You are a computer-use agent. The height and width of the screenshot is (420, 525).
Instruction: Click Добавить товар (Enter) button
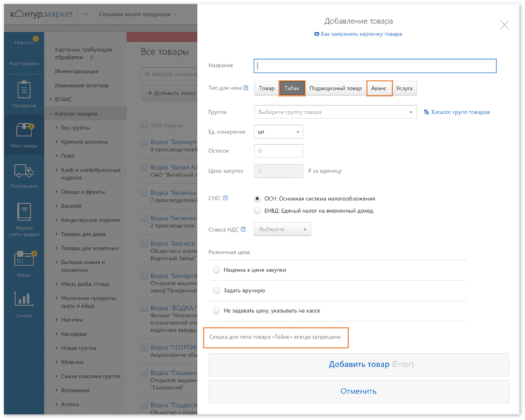(359, 365)
